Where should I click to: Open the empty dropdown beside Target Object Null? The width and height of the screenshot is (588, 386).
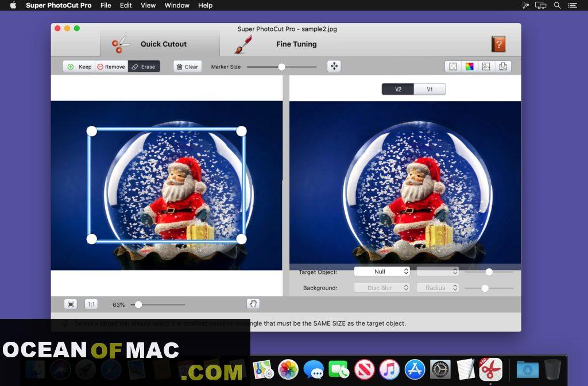point(438,271)
